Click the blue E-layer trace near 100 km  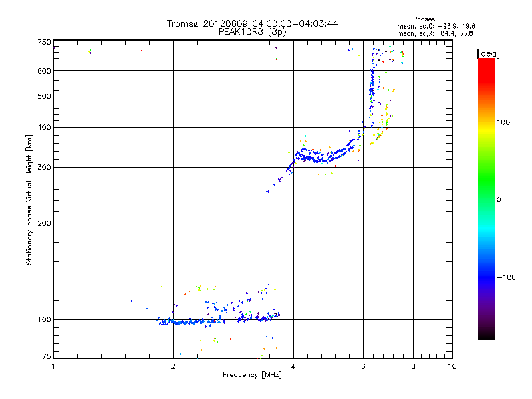(x=190, y=322)
